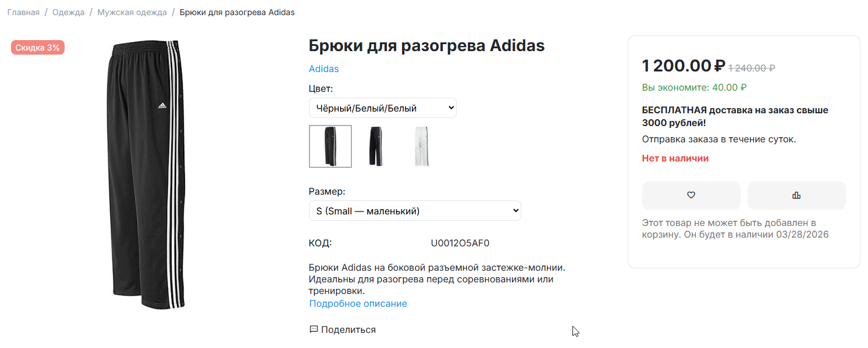Image resolution: width=868 pixels, height=348 pixels.
Task: Click the 3% discount badge
Action: pyautogui.click(x=38, y=48)
